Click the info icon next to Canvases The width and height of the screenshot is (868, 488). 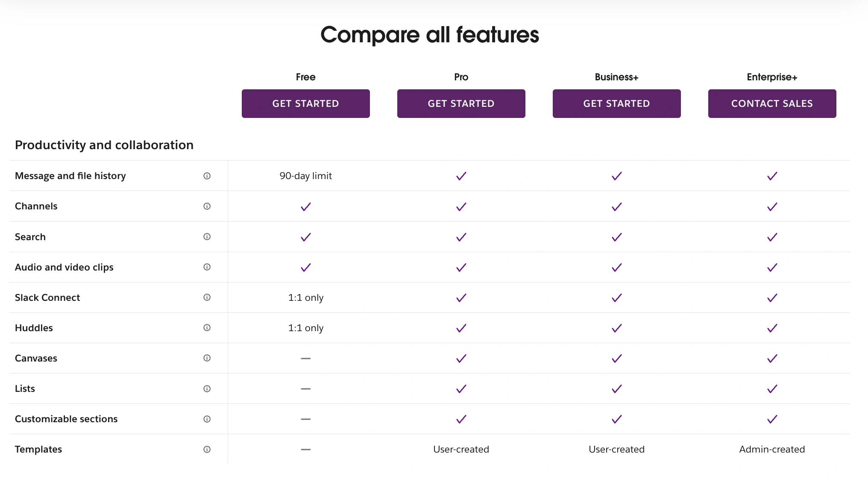point(207,358)
